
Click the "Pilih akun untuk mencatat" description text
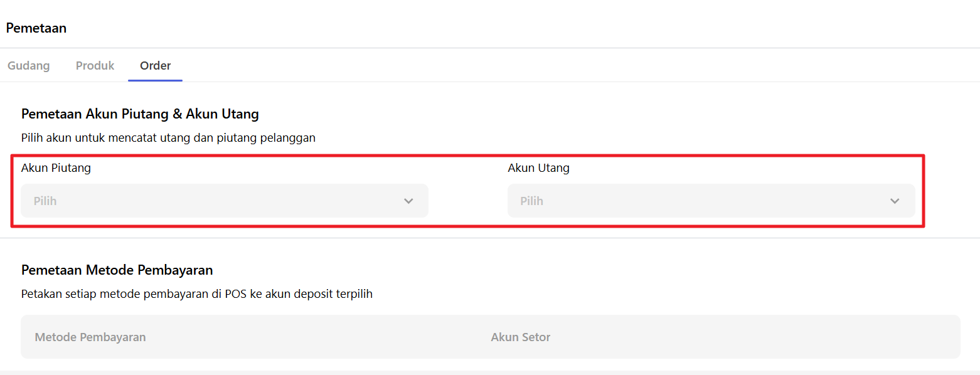[x=168, y=138]
